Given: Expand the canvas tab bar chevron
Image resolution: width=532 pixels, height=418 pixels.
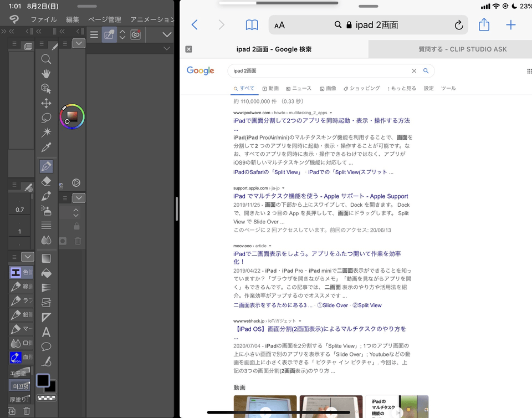Looking at the screenshot, I should (167, 49).
